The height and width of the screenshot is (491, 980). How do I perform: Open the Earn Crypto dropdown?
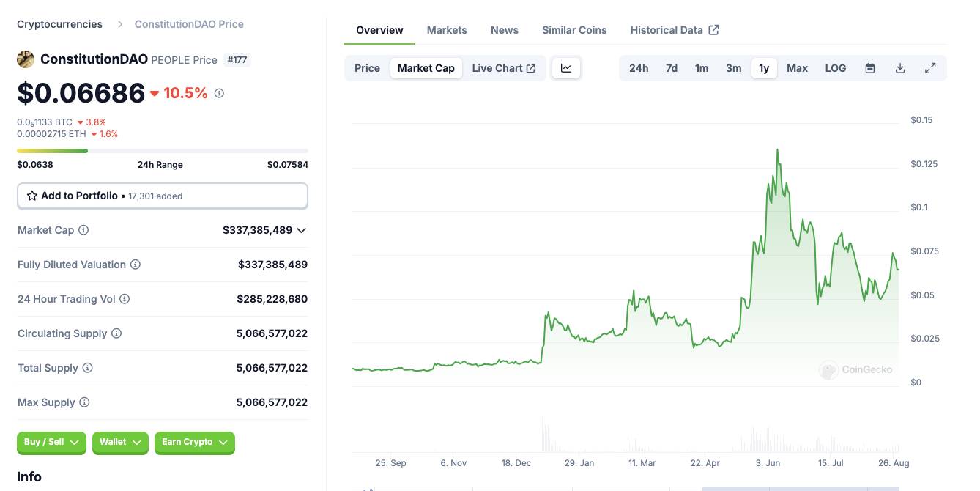(195, 443)
